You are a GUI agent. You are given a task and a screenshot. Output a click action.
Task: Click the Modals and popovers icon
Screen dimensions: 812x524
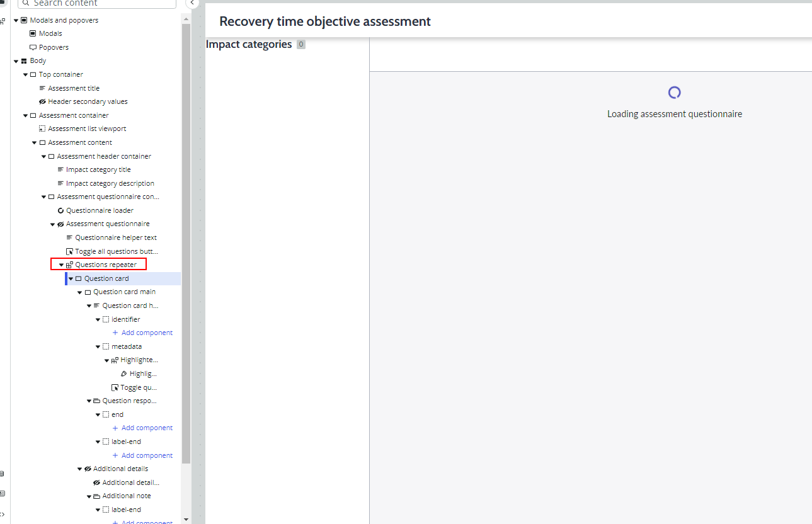tap(24, 20)
